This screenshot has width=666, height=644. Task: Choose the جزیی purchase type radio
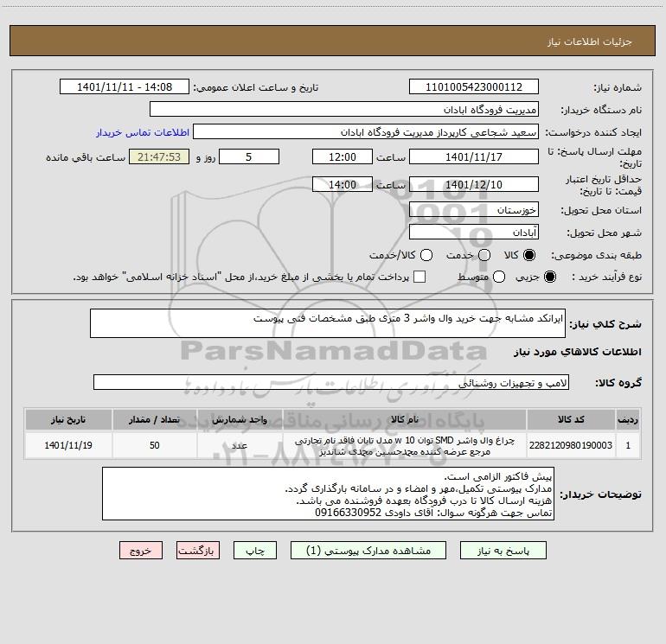pyautogui.click(x=550, y=277)
